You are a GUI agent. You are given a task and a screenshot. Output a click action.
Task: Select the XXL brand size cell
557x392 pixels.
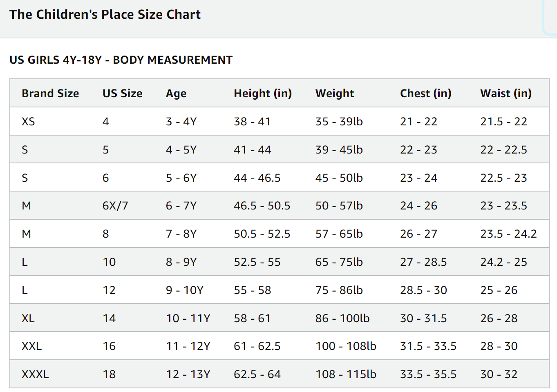[31, 346]
